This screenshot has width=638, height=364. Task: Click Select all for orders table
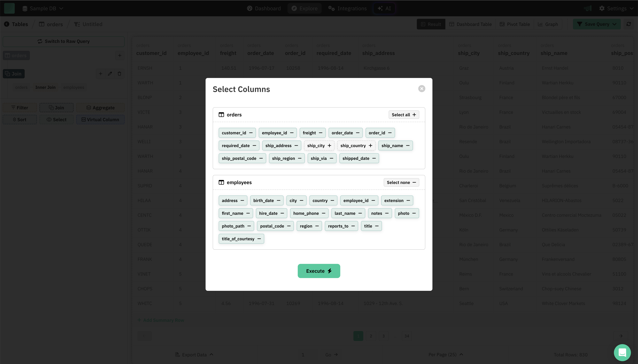pyautogui.click(x=404, y=115)
